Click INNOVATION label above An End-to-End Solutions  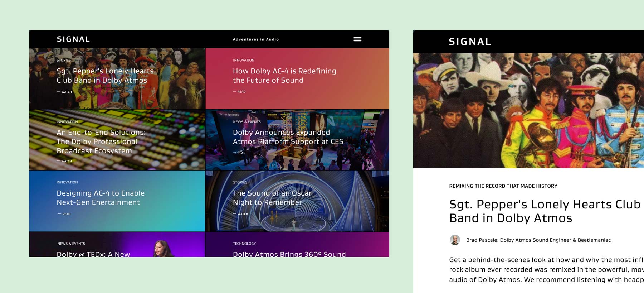point(67,122)
